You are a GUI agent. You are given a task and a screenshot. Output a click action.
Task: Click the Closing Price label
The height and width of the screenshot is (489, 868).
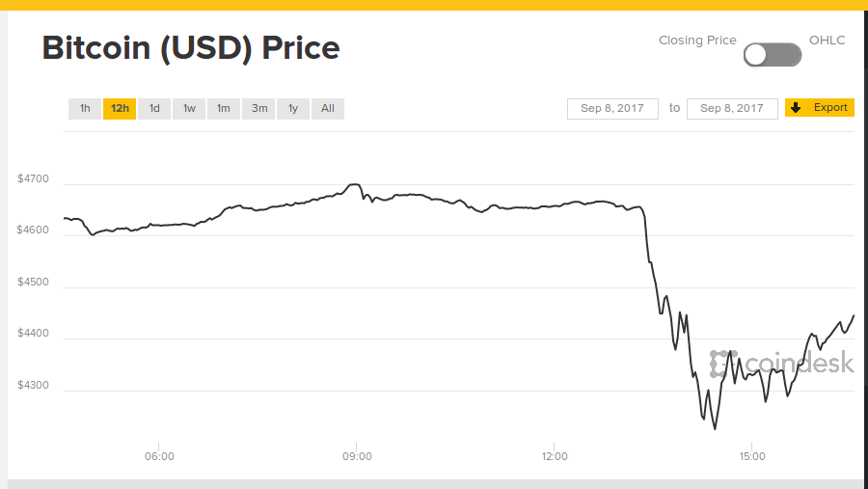tap(697, 41)
